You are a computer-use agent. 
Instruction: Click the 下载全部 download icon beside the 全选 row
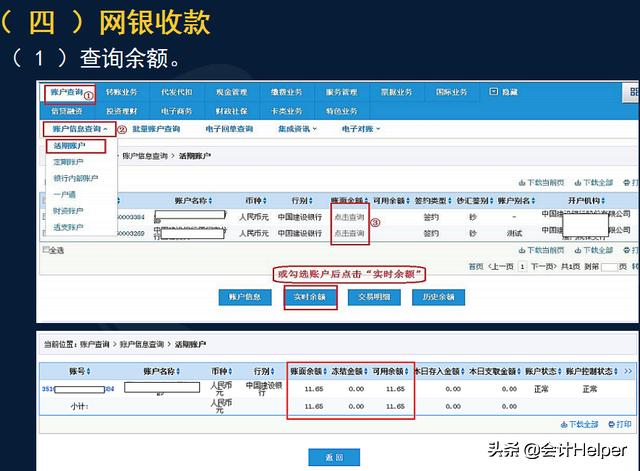578,250
